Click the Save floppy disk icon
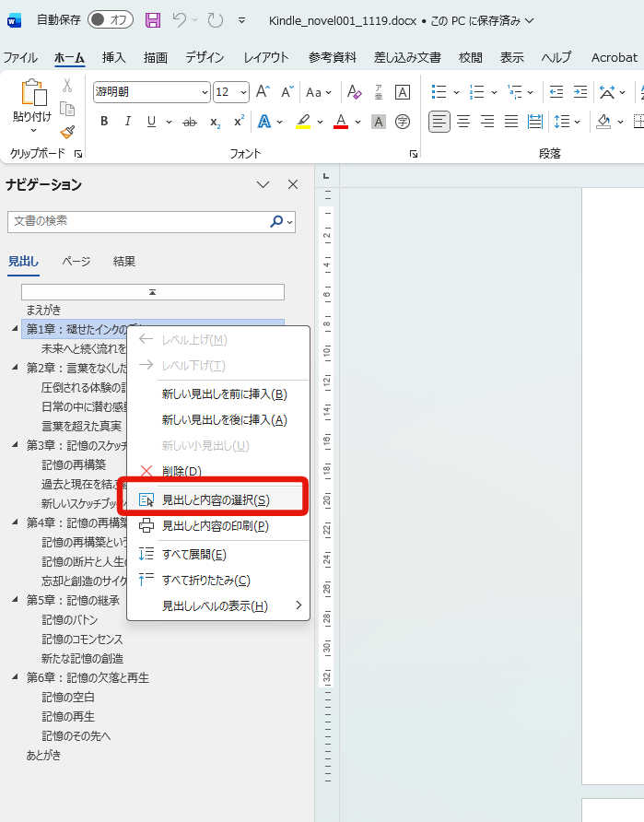The width and height of the screenshot is (644, 822). pyautogui.click(x=153, y=20)
